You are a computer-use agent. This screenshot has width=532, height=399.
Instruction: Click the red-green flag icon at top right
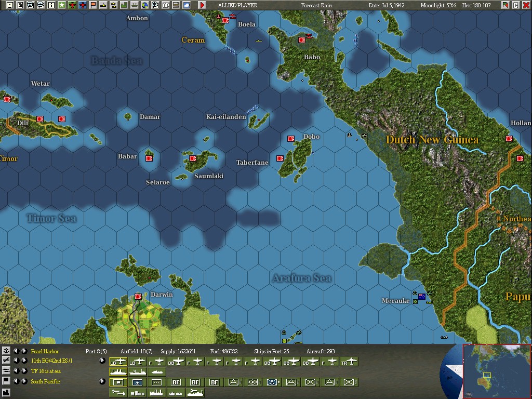pyautogui.click(x=505, y=5)
